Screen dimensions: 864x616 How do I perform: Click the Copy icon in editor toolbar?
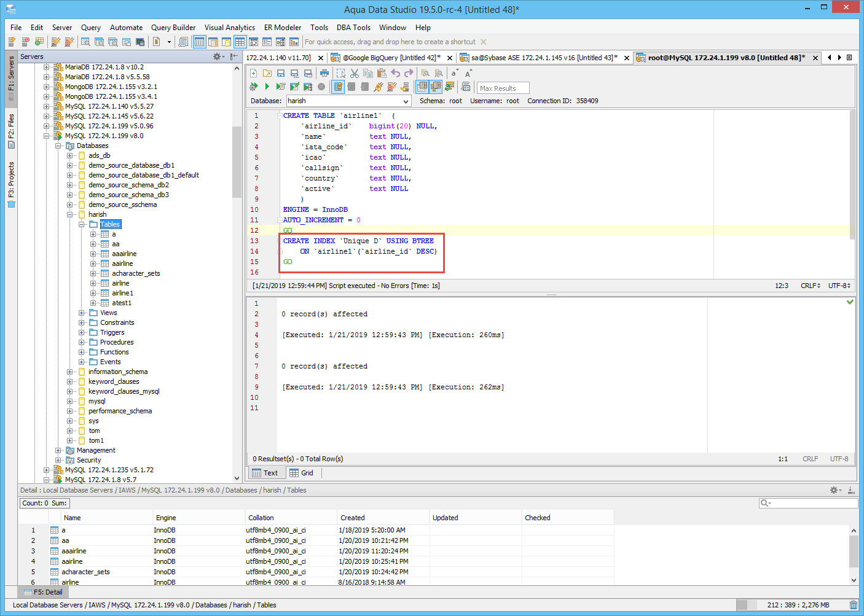368,73
